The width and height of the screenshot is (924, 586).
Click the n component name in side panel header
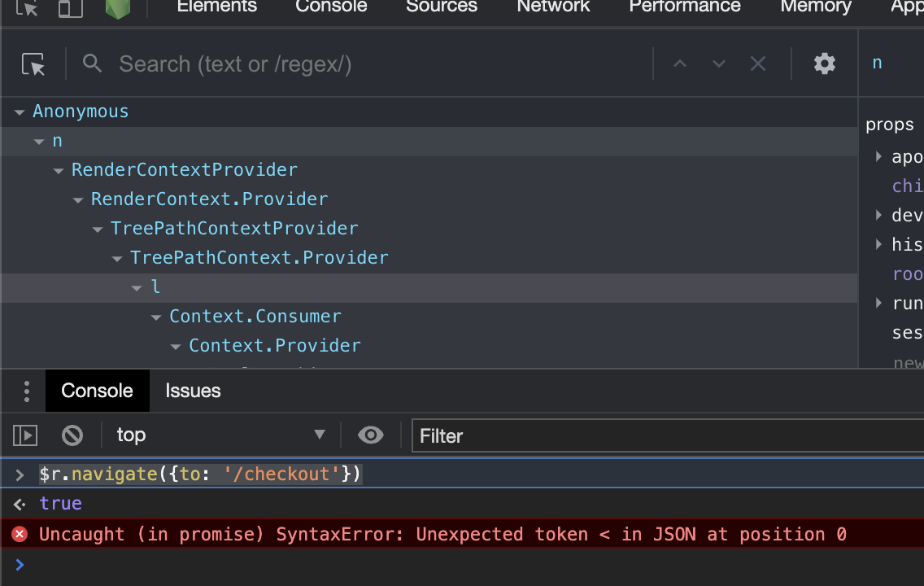877,63
